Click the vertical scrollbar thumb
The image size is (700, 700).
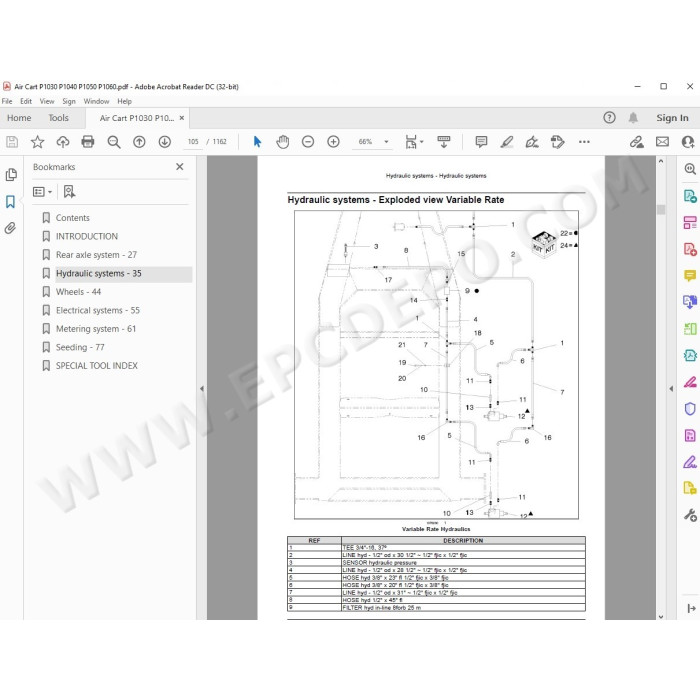tap(661, 209)
